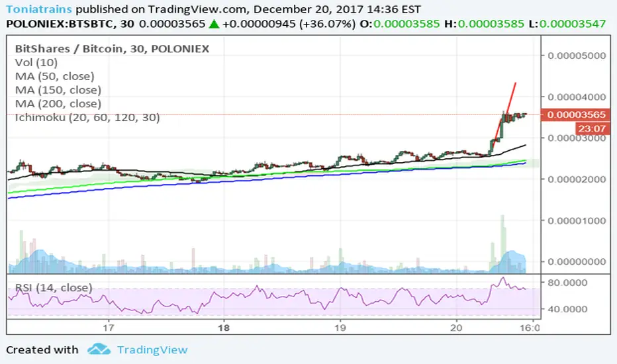The width and height of the screenshot is (617, 364).
Task: Click the green up-arrow change indicator
Action: (214, 24)
